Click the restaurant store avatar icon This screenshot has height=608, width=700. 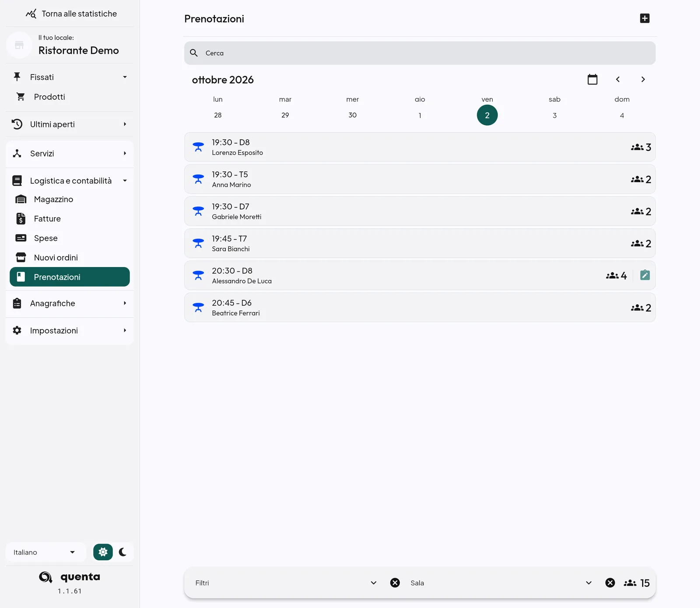19,45
